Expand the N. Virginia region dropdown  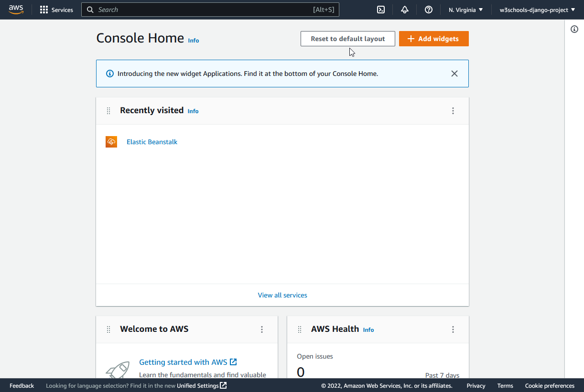(465, 10)
